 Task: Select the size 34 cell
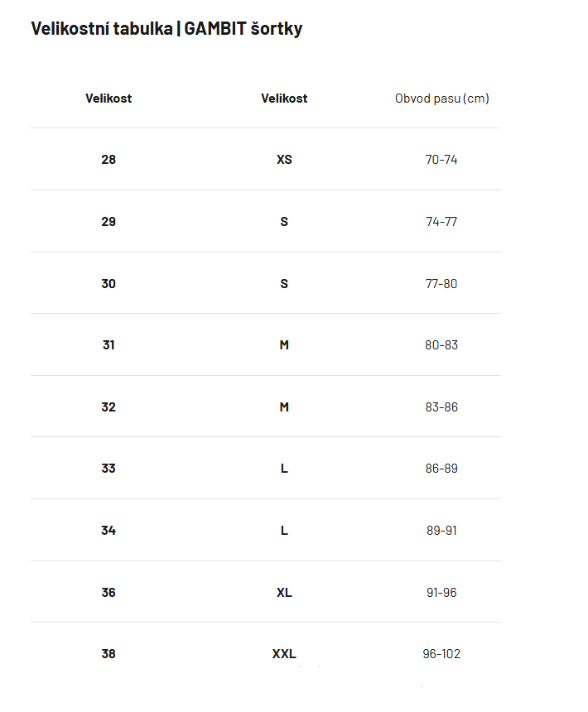point(108,531)
